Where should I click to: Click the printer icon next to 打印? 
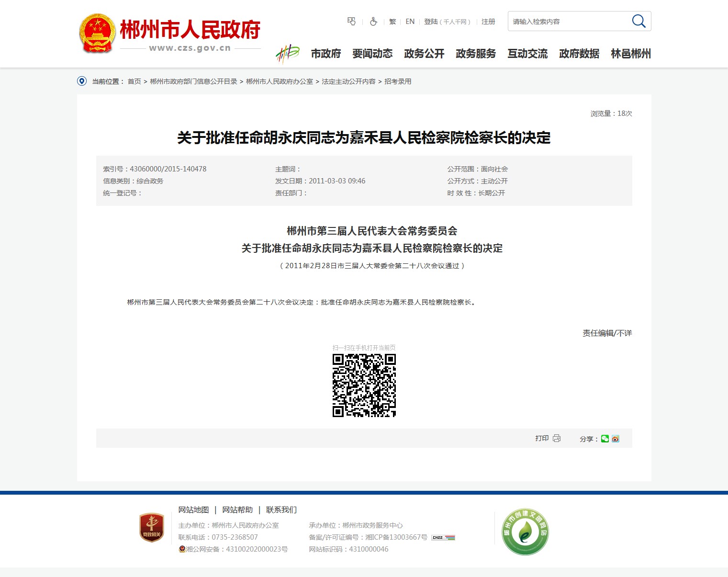click(557, 438)
